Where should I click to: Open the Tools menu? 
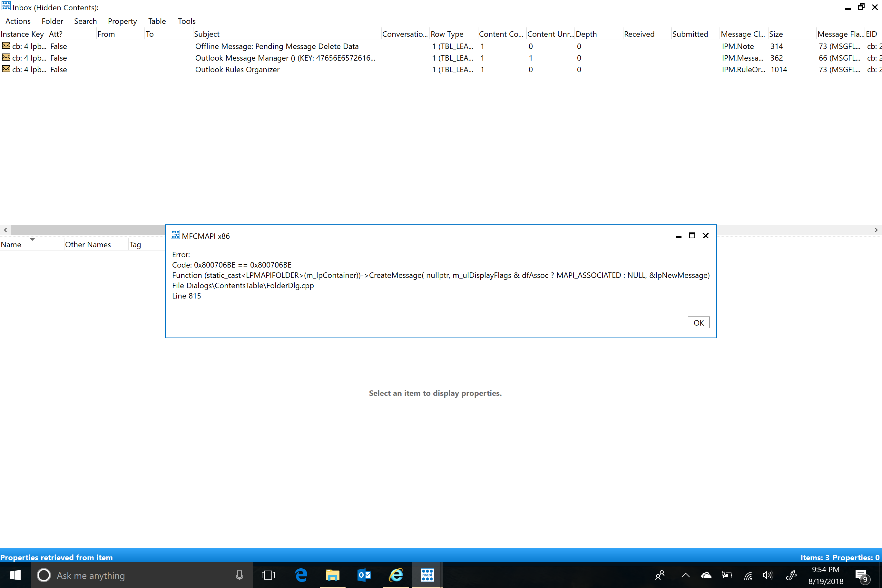(186, 21)
